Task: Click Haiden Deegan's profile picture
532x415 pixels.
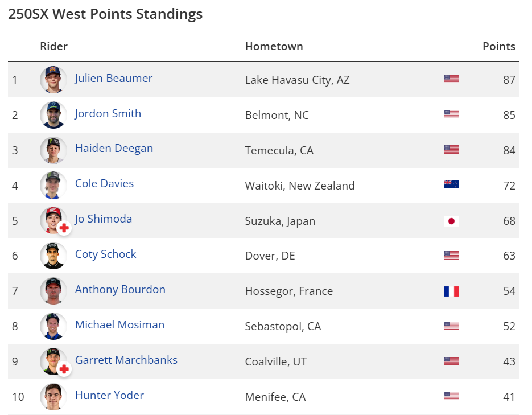Action: point(53,150)
